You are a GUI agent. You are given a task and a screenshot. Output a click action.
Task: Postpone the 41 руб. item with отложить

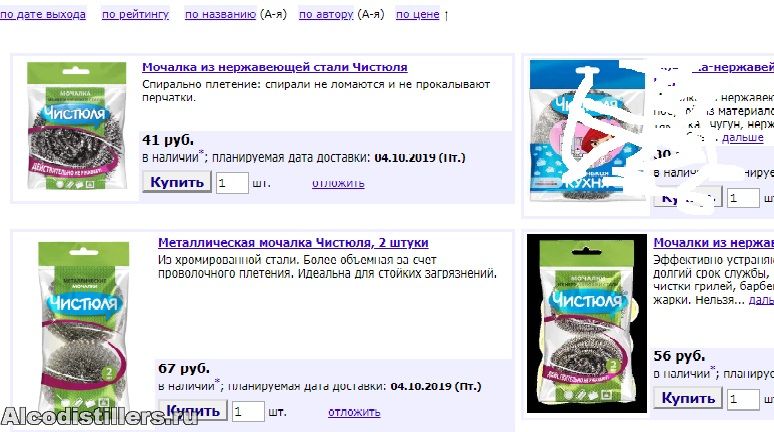click(338, 183)
